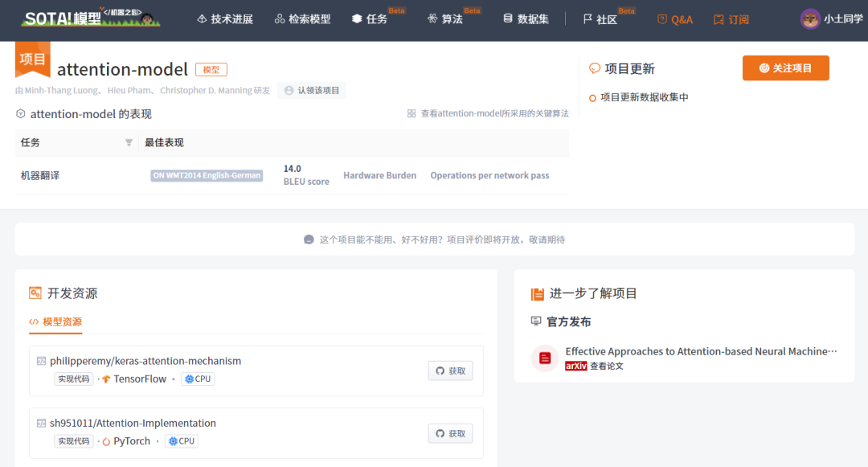Open the Effective Approaches to Attention-based paper
The height and width of the screenshot is (467, 868).
(701, 351)
